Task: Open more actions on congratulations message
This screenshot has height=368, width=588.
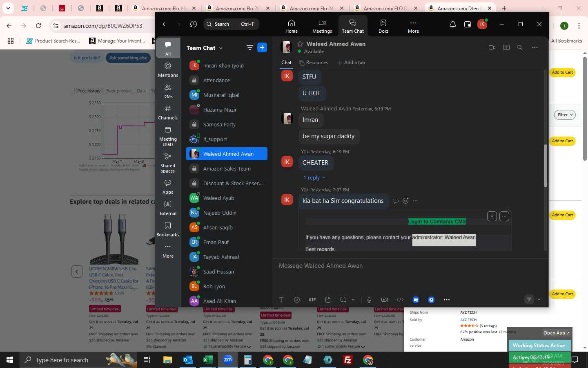Action: coord(415,201)
